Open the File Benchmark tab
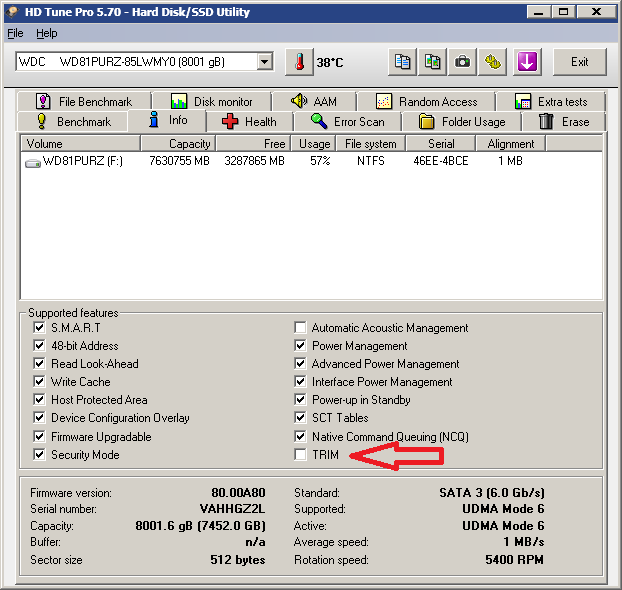Screen dimensions: 622x590 point(84,102)
